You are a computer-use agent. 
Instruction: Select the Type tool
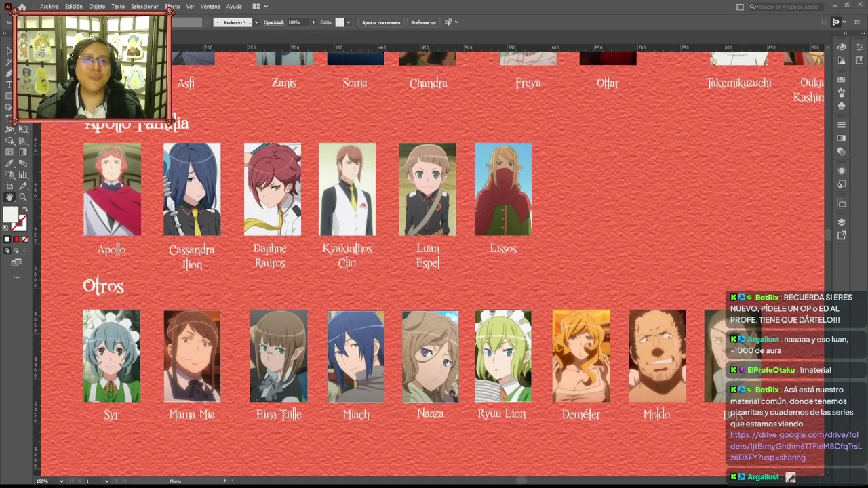click(9, 85)
